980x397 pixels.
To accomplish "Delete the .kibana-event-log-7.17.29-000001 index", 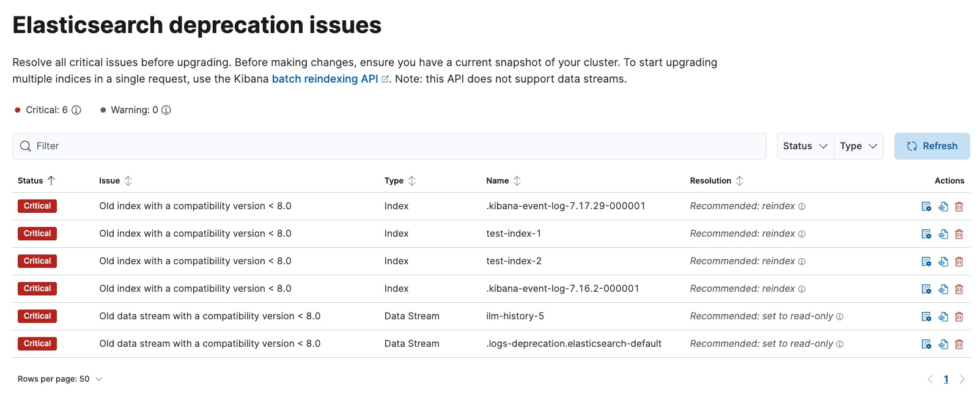I will tap(959, 206).
